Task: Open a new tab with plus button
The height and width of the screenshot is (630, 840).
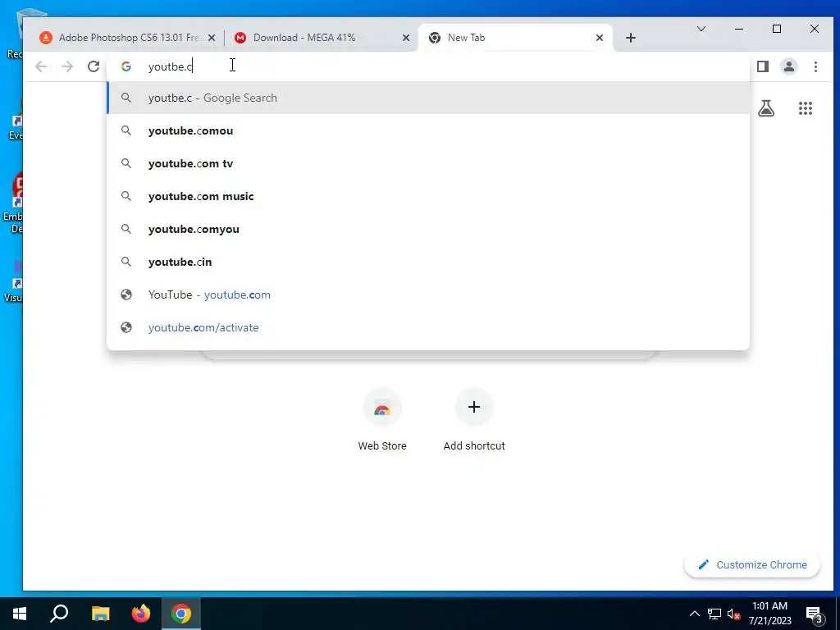Action: tap(631, 38)
